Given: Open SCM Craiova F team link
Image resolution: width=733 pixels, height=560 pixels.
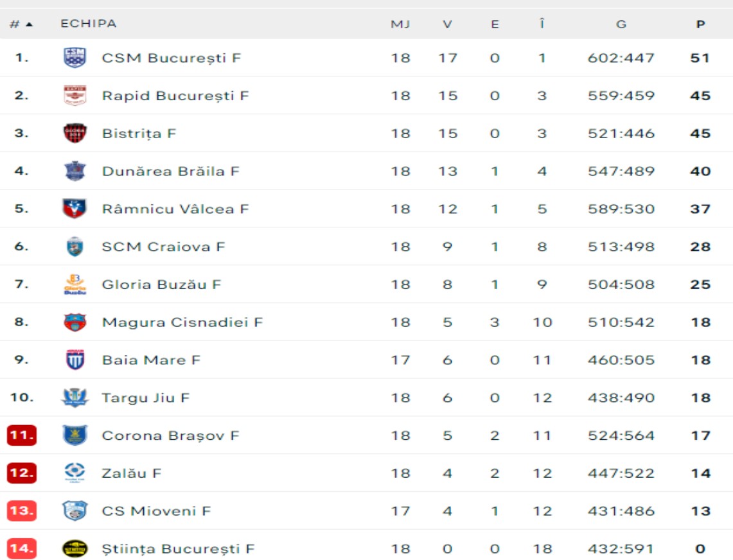Looking at the screenshot, I should [163, 247].
